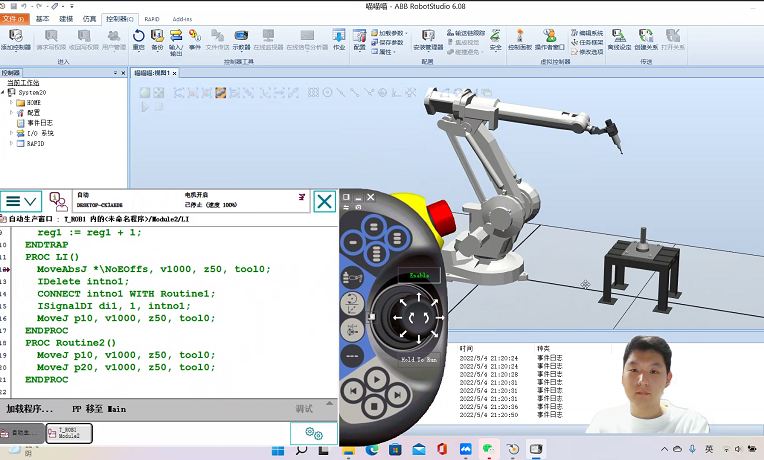The height and width of the screenshot is (460, 764).
Task: Click step backward button on virtual FlexPendant
Action: [x=353, y=391]
